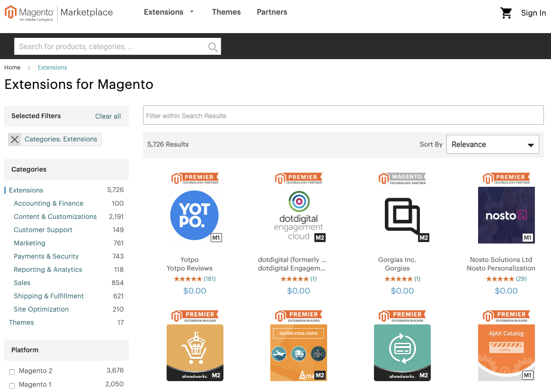Click Premier Technology Partner badge above Yotpo

(x=195, y=179)
